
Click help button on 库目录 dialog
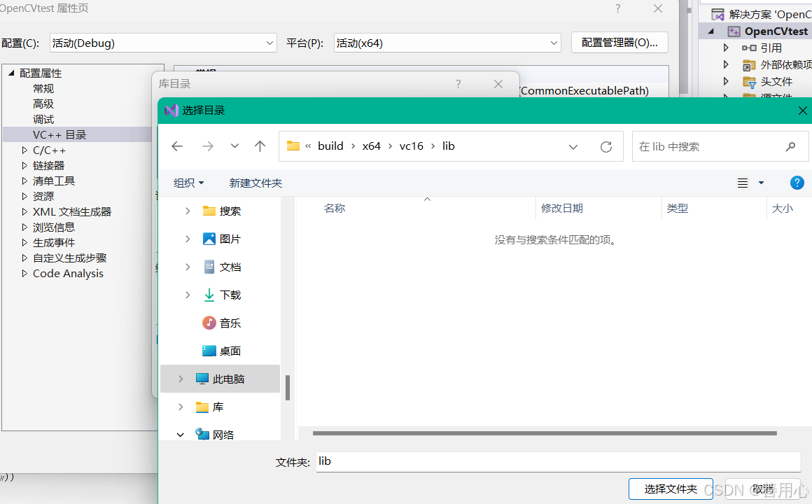tap(458, 84)
